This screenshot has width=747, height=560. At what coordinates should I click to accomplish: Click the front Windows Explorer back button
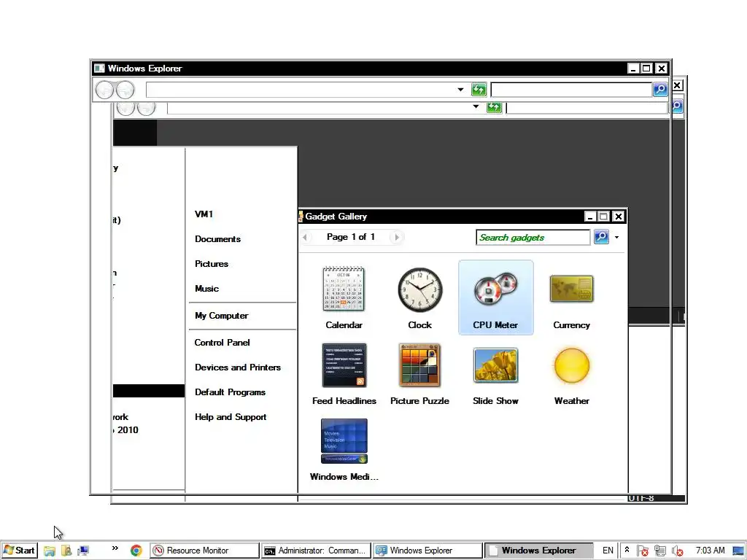tap(104, 90)
